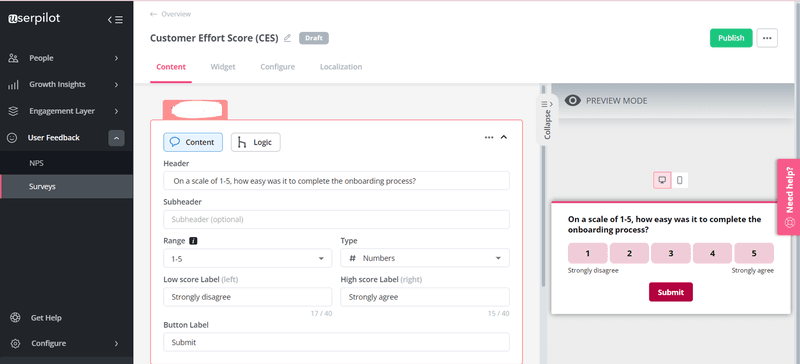This screenshot has height=364, width=800.
Task: Click the Userpilot logo
Action: coord(34,18)
